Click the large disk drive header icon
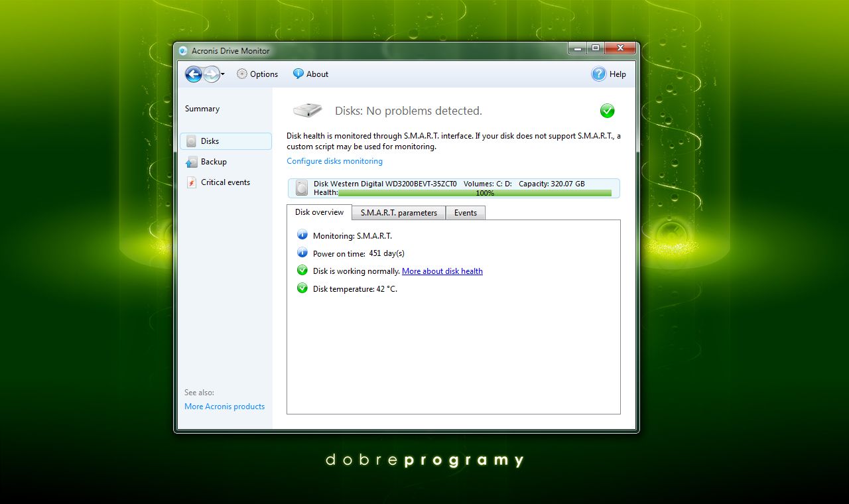Image resolution: width=849 pixels, height=504 pixels. coord(307,110)
